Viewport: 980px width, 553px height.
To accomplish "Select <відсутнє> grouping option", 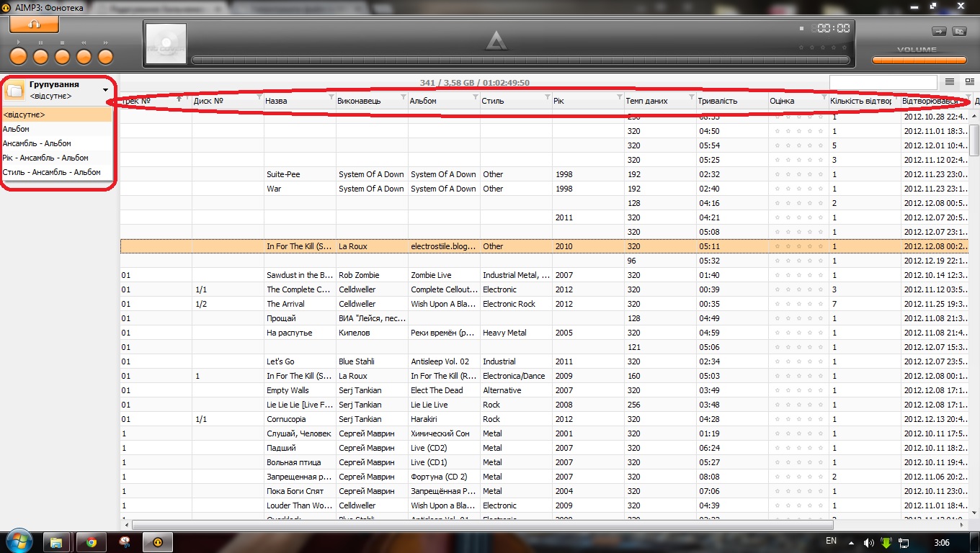I will (58, 114).
